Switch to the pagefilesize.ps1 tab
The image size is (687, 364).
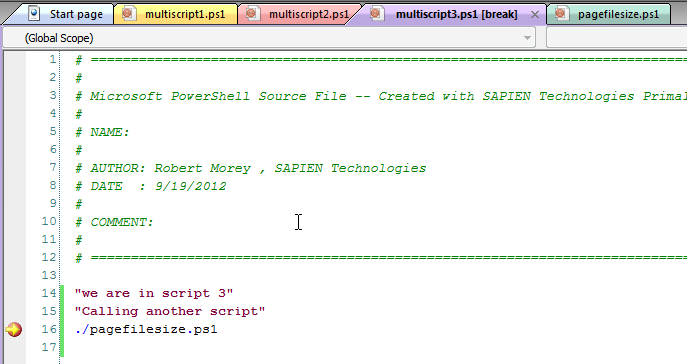click(x=609, y=14)
